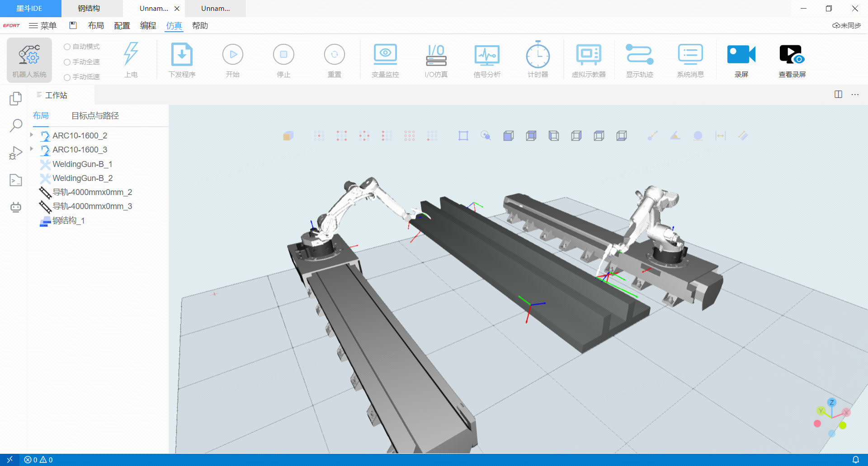Open the 菜单 hamburger menu
The width and height of the screenshot is (868, 466).
[42, 26]
